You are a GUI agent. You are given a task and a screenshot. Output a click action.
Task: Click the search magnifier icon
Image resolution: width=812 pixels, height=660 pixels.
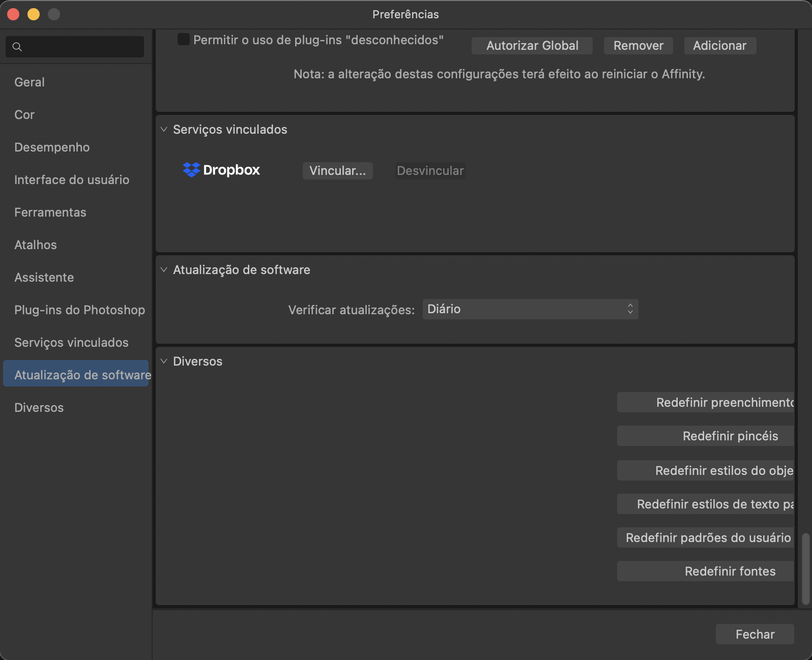[x=17, y=47]
